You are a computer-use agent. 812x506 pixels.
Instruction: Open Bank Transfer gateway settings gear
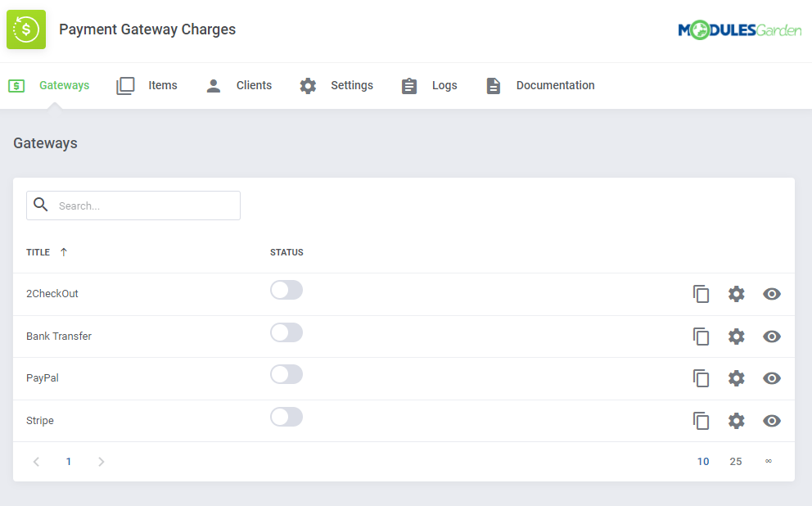[x=736, y=337]
